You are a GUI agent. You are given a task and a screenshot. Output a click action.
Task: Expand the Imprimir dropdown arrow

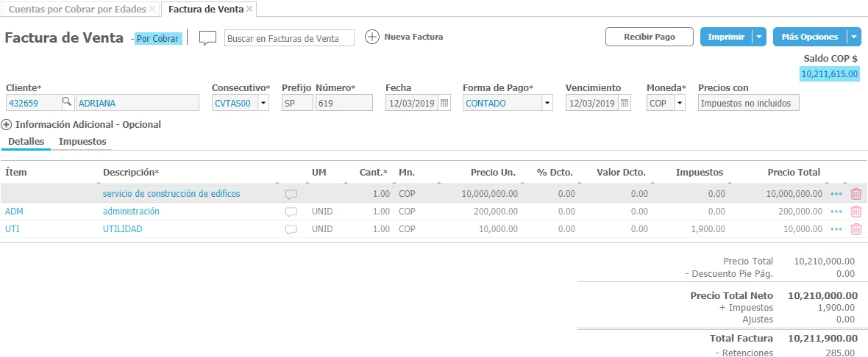pyautogui.click(x=759, y=37)
